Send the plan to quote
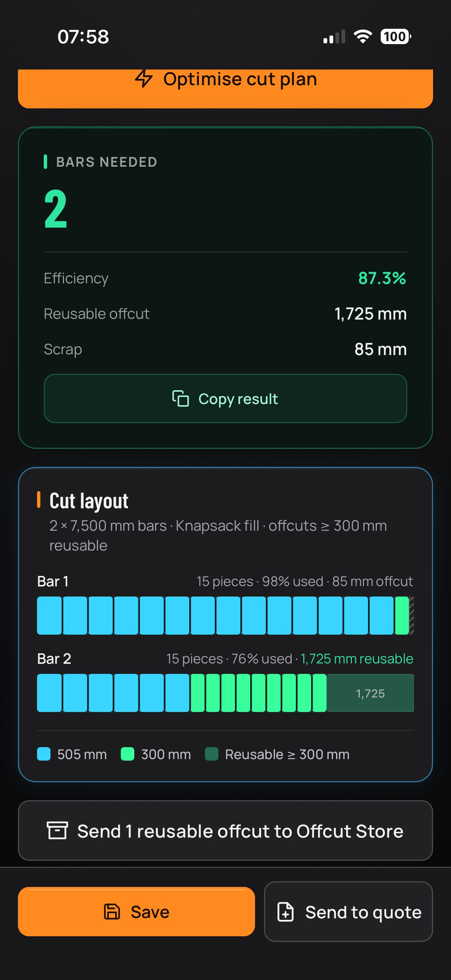Viewport: 451px width, 980px height. [x=348, y=912]
